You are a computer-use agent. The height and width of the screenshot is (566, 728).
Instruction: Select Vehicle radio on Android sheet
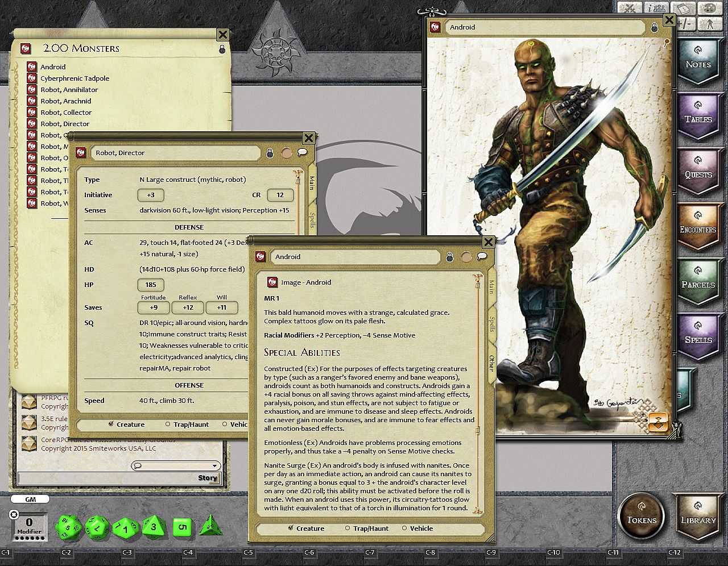(404, 528)
